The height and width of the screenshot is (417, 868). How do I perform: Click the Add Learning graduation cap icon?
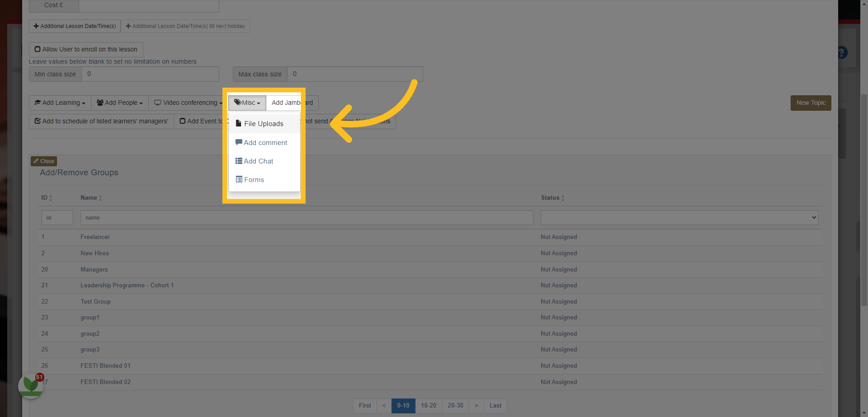[38, 103]
